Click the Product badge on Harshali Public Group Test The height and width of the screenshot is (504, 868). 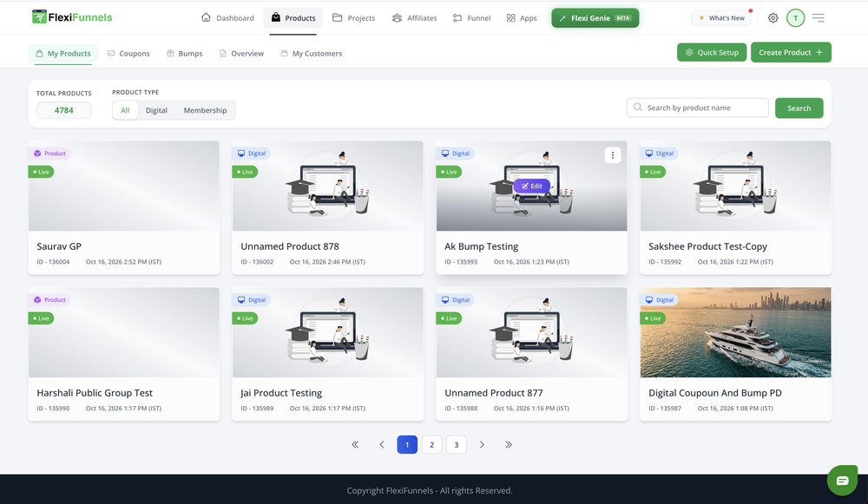click(49, 300)
